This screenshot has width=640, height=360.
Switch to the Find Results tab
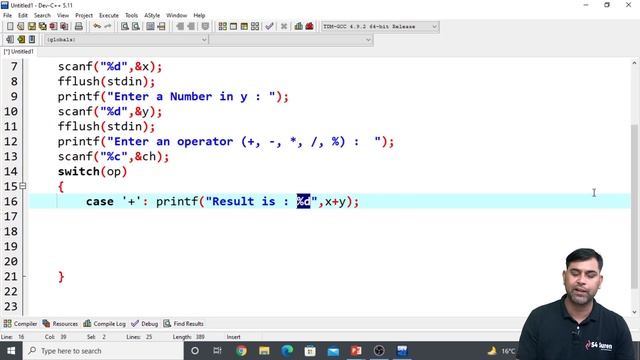click(184, 324)
